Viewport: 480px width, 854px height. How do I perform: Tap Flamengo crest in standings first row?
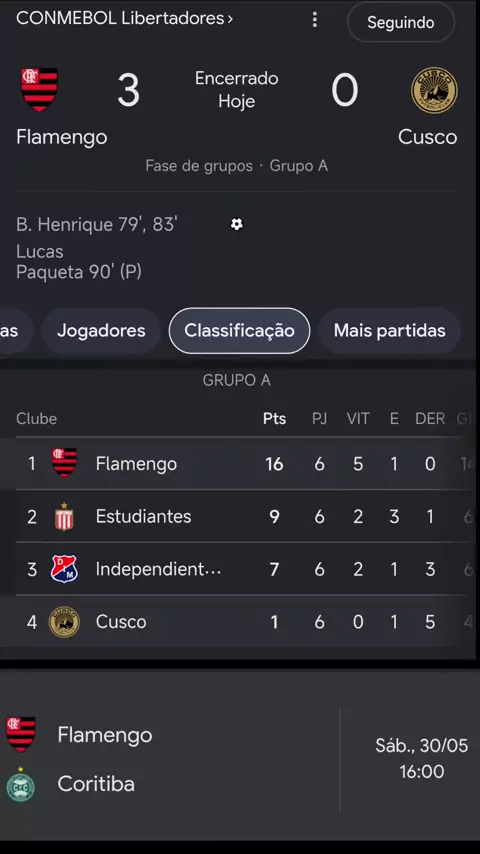pyautogui.click(x=64, y=463)
